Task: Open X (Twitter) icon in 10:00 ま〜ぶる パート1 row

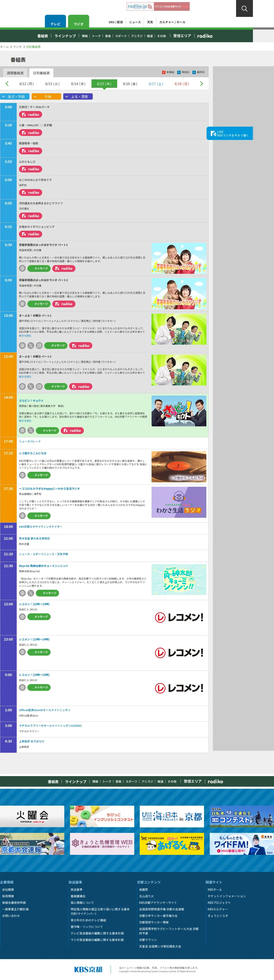Action: (31, 346)
